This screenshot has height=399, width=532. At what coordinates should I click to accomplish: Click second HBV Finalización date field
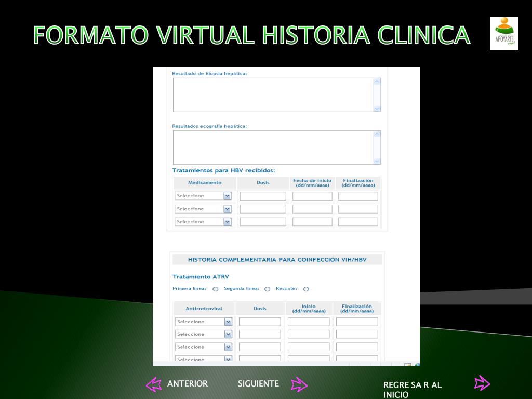(358, 209)
